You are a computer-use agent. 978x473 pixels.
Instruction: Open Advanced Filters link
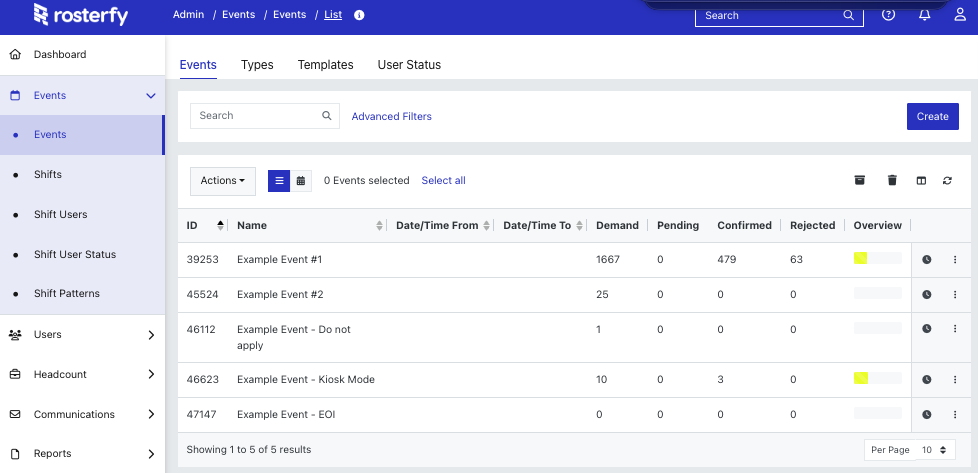[x=392, y=117]
